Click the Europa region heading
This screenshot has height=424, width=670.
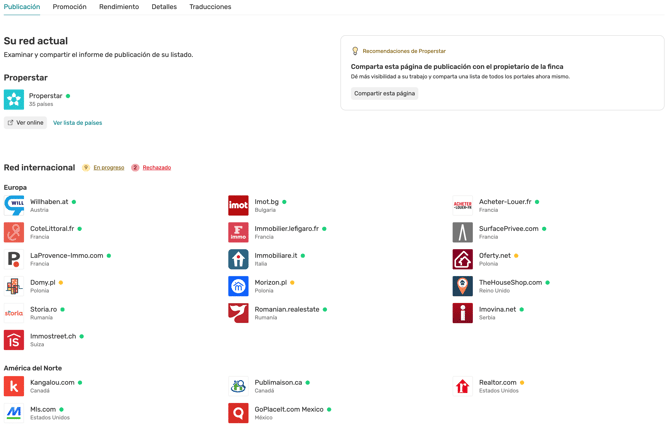[15, 188]
